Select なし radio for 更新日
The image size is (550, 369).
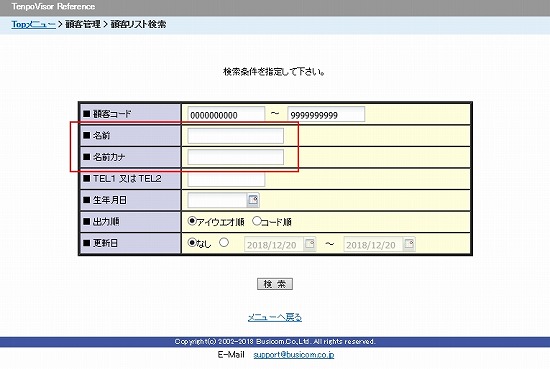pos(192,242)
